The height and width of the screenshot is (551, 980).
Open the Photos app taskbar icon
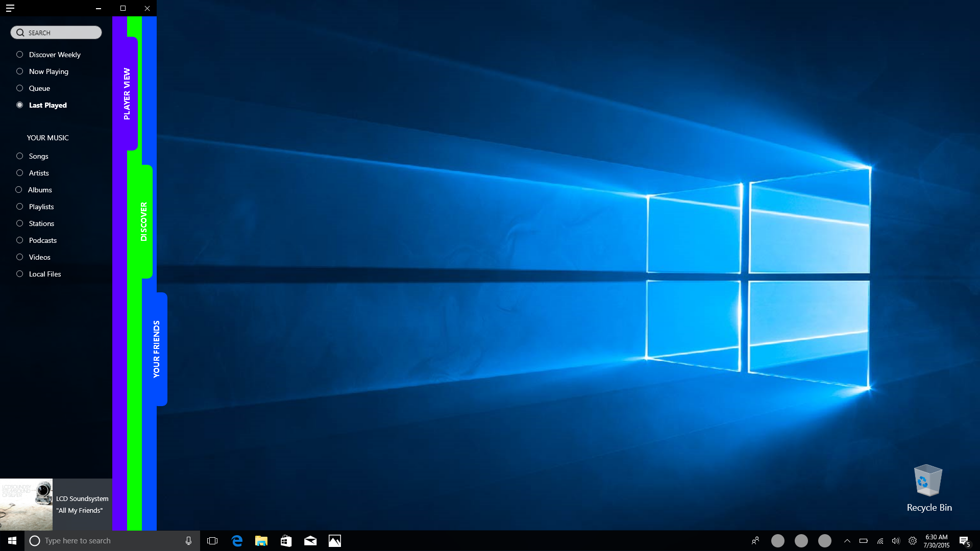tap(335, 541)
